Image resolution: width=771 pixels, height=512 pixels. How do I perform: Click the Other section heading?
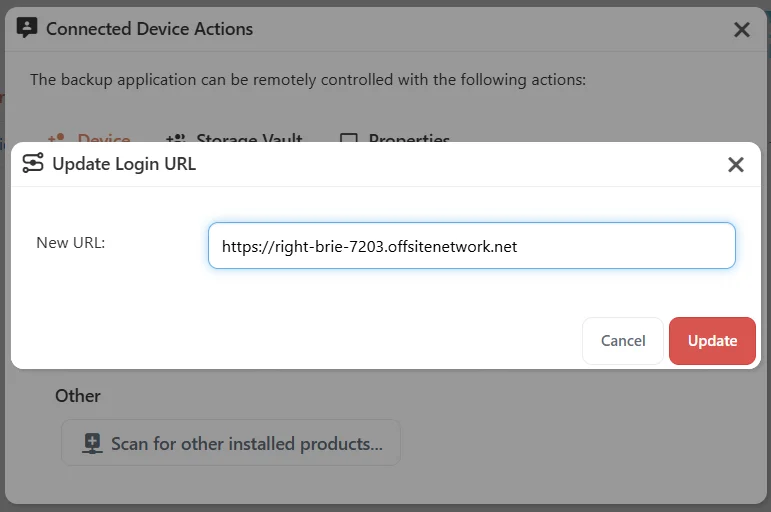coord(78,396)
